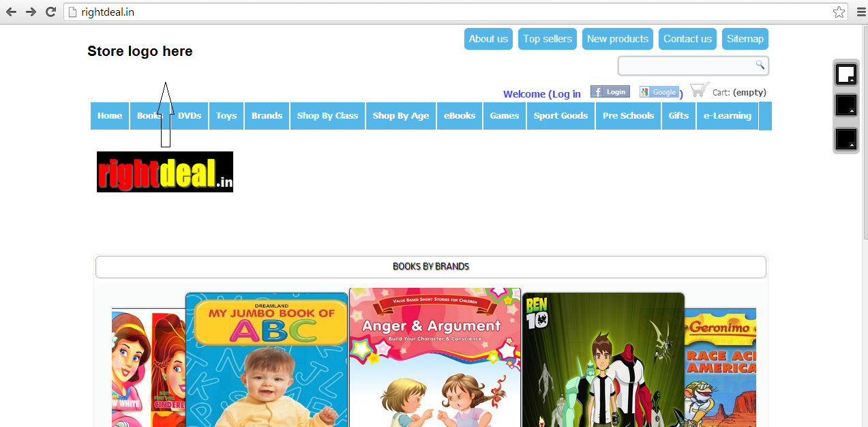The image size is (868, 427).
Task: Bookmark this page with the star icon
Action: (x=839, y=12)
